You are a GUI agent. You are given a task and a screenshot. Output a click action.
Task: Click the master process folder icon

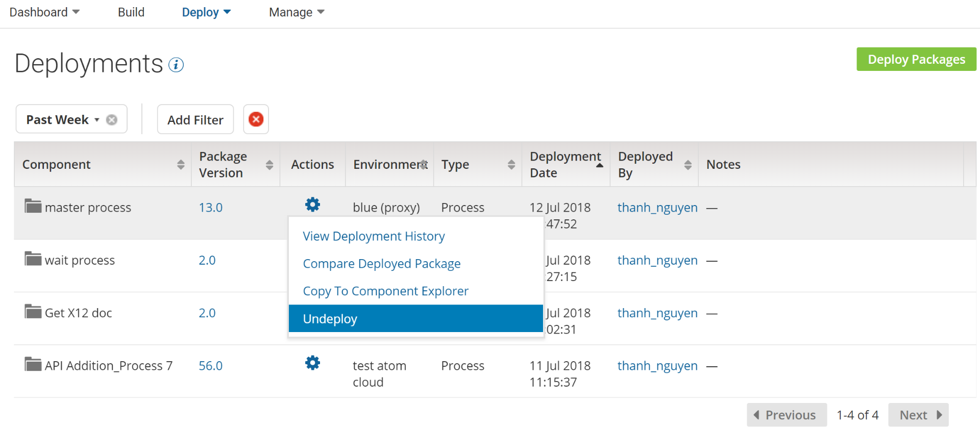(x=33, y=206)
